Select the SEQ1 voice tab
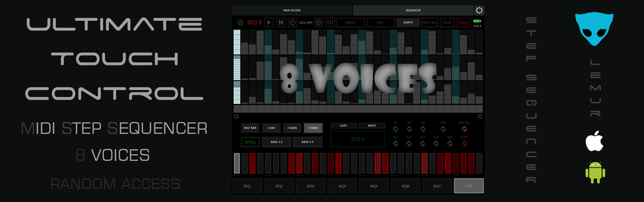 [x=247, y=186]
